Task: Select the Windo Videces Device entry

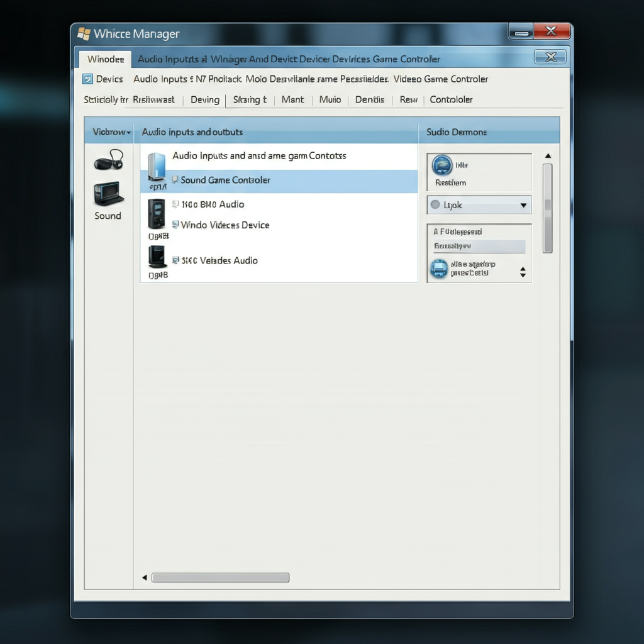Action: (225, 225)
